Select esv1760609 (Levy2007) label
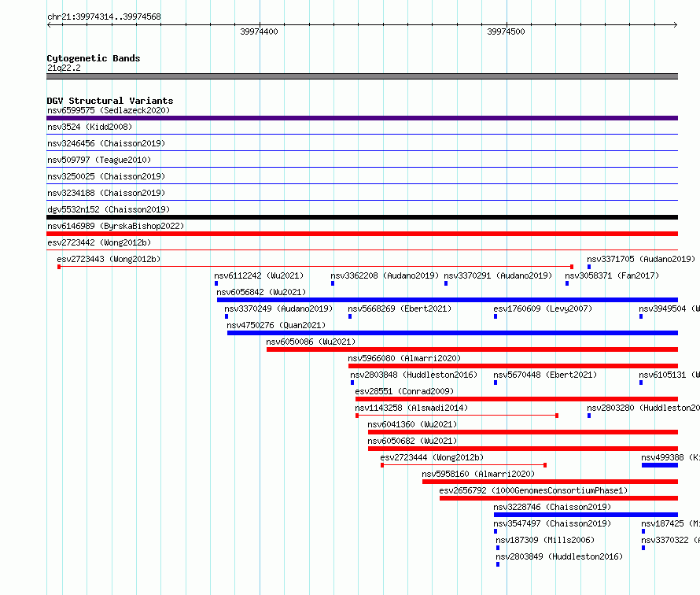700x595 pixels. tap(543, 309)
